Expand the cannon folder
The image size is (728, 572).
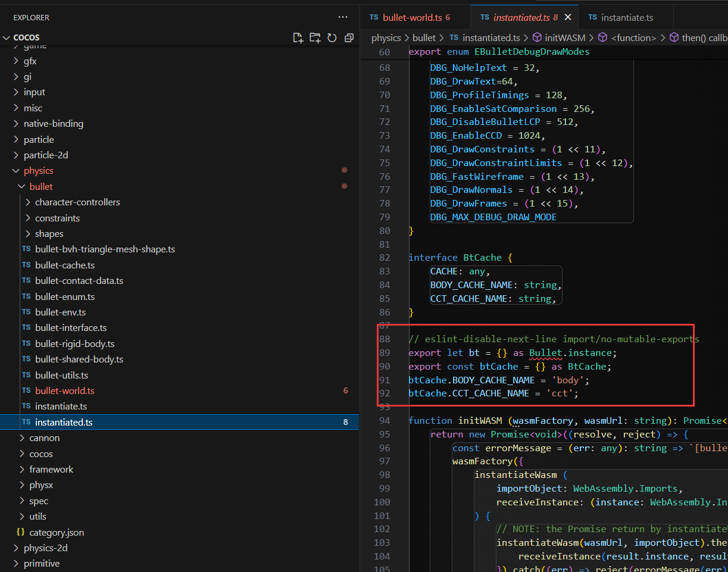[x=45, y=438]
